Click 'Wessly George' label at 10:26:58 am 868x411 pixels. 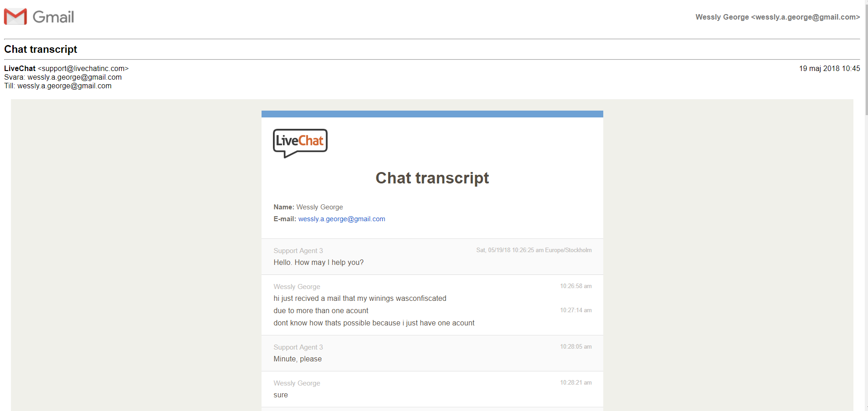tap(297, 287)
